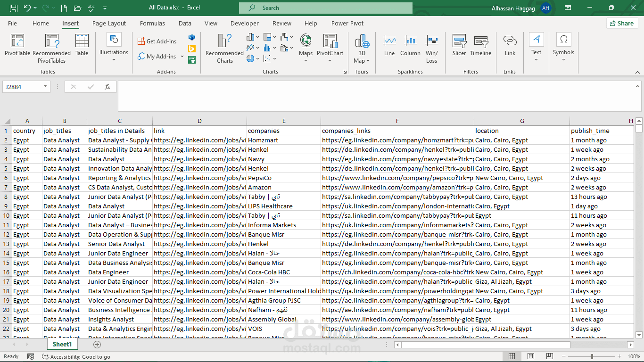Insert a Link from the ribbon
Screen dimensions: 644x362
point(510,45)
